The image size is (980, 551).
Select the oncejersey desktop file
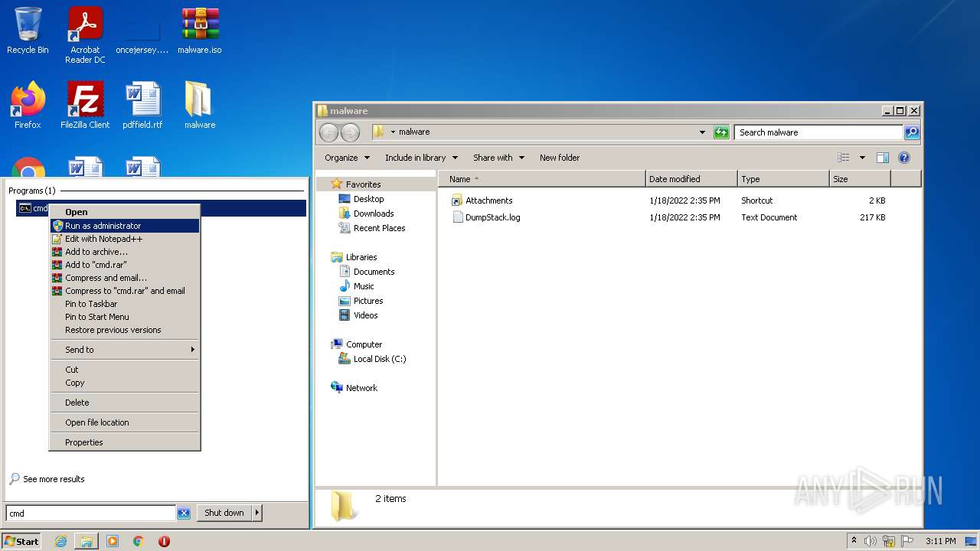click(142, 34)
